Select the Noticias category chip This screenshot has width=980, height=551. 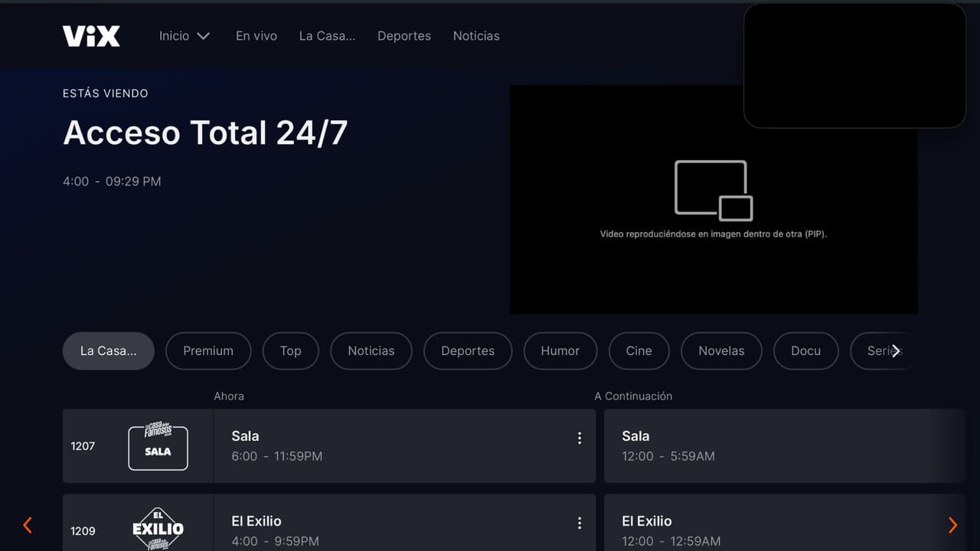[x=371, y=350]
